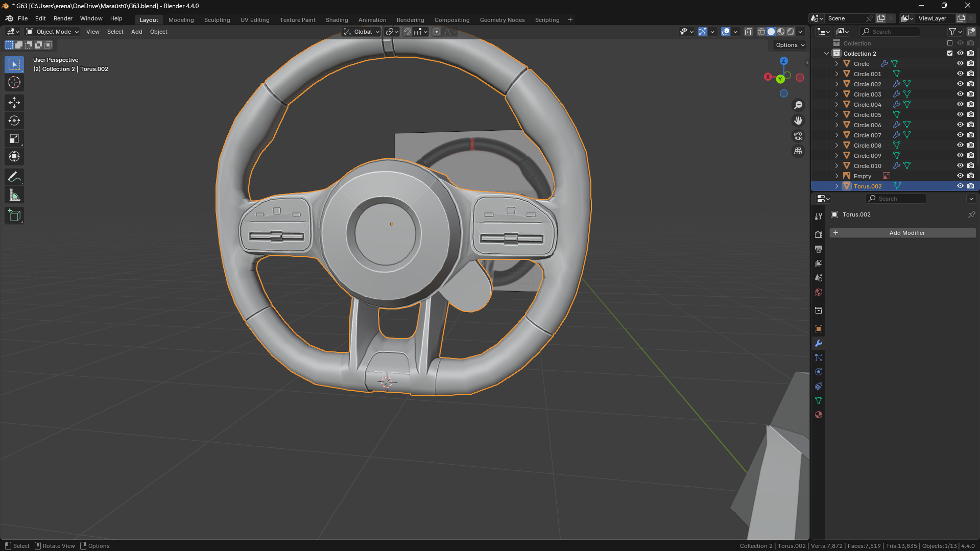
Task: Collapse Collection 2 in outliner
Action: click(827, 54)
